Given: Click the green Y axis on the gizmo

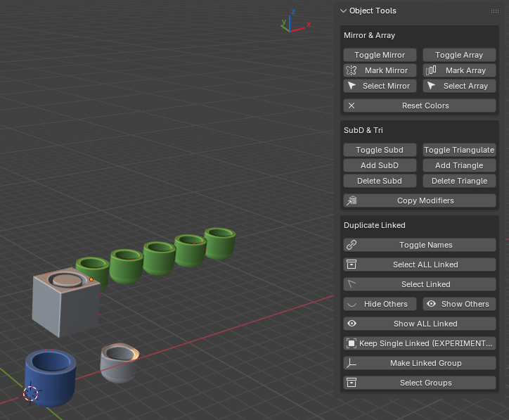Looking at the screenshot, I should (x=284, y=22).
